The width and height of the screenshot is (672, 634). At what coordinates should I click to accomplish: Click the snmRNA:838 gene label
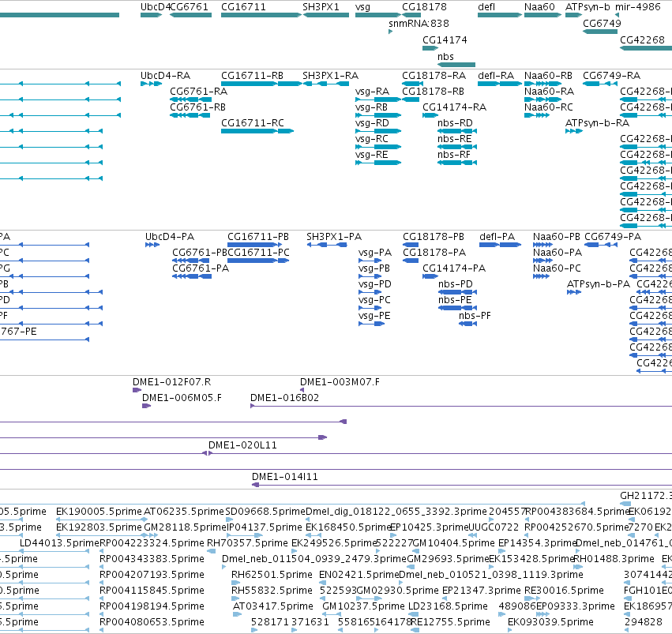coord(419,23)
